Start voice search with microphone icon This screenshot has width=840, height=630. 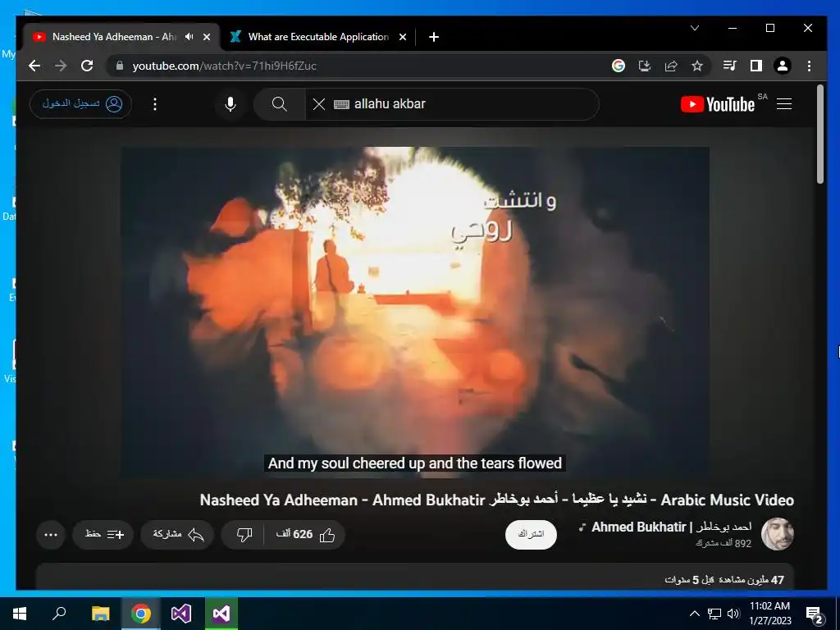[231, 104]
